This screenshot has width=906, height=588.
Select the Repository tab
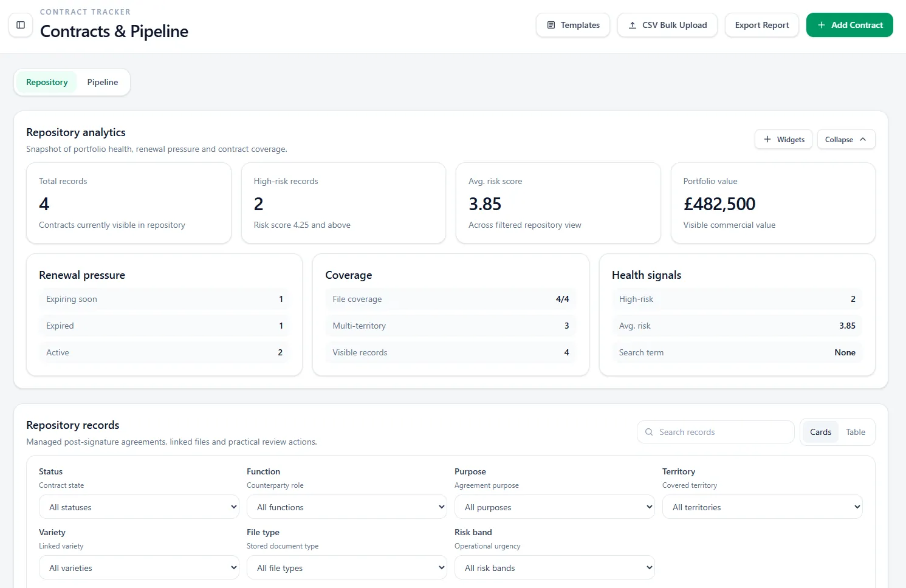[47, 82]
